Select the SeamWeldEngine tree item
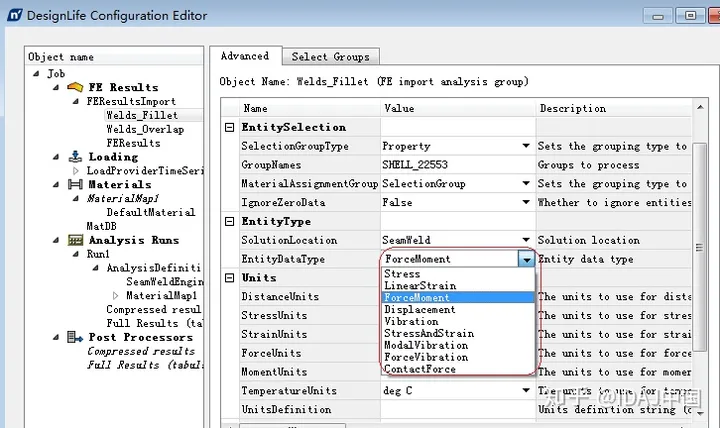 pos(164,282)
